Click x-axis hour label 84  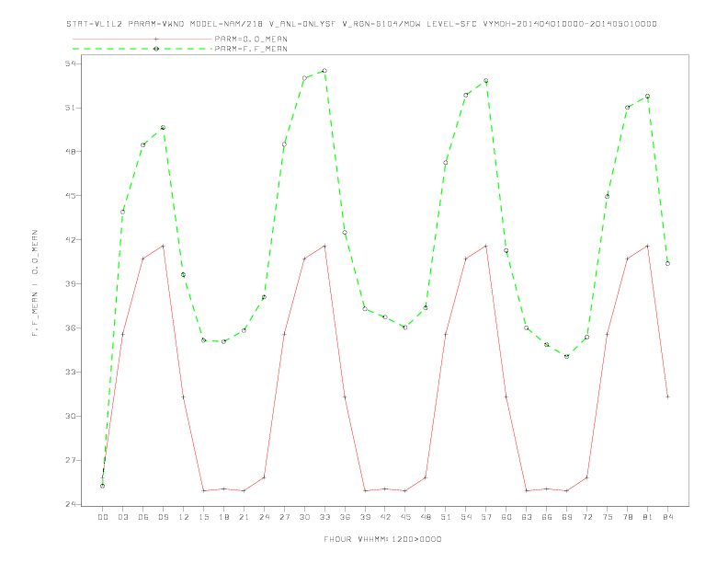click(668, 517)
